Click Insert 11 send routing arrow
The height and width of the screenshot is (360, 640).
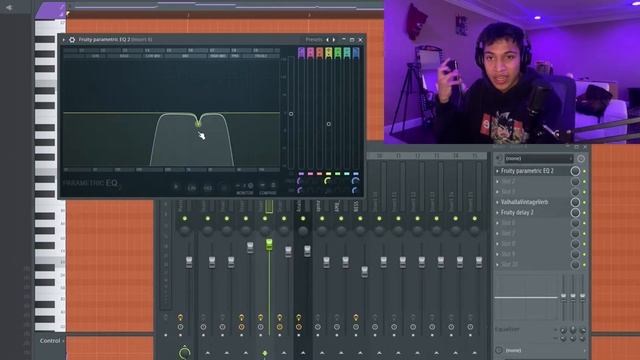tap(398, 353)
